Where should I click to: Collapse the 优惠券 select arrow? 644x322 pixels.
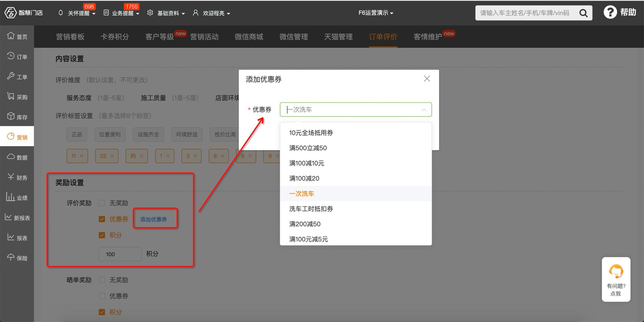424,110
